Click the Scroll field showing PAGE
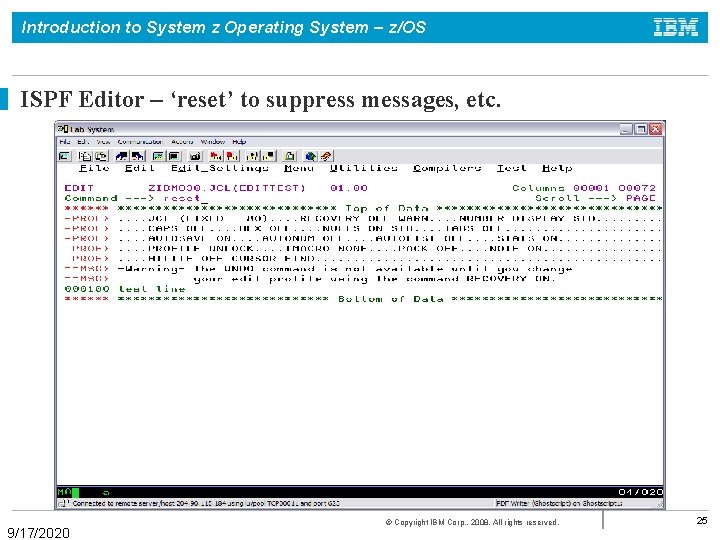 point(641,198)
